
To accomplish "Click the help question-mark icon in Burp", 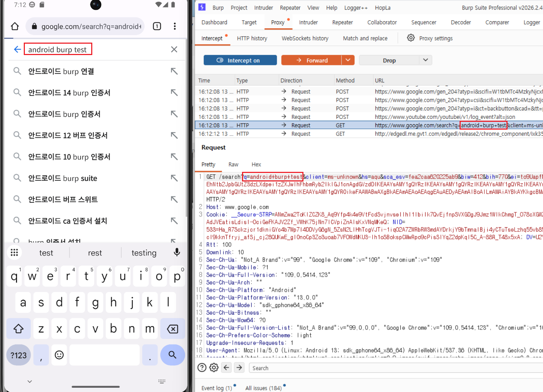I will [x=202, y=368].
